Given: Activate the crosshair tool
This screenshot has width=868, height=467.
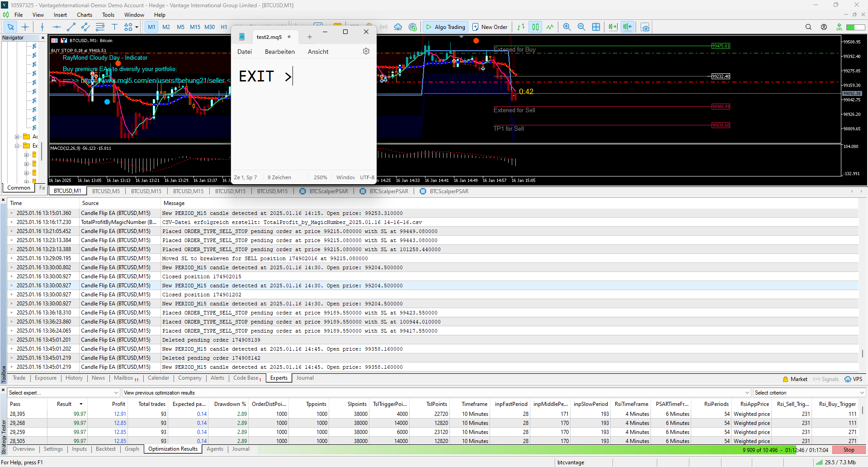Looking at the screenshot, I should click(x=25, y=27).
